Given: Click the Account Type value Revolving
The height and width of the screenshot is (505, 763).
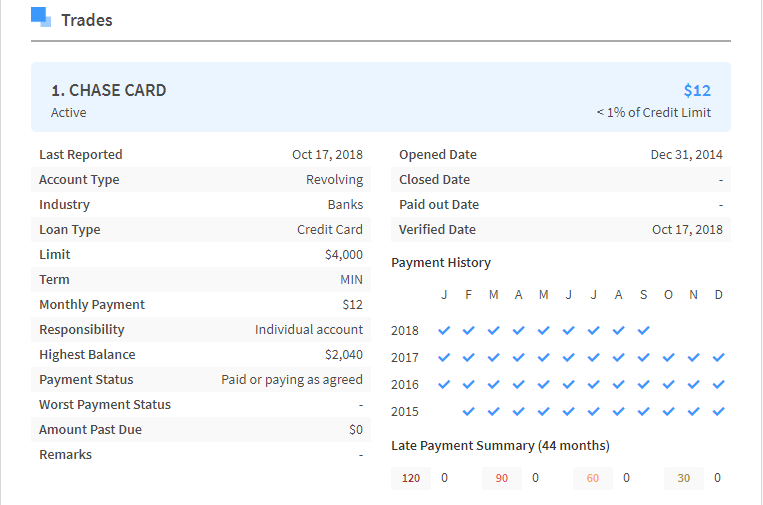Looking at the screenshot, I should coord(334,180).
